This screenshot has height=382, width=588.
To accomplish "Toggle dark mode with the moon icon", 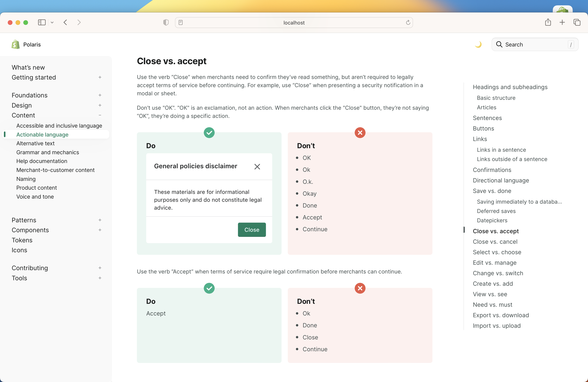I will 478,45.
